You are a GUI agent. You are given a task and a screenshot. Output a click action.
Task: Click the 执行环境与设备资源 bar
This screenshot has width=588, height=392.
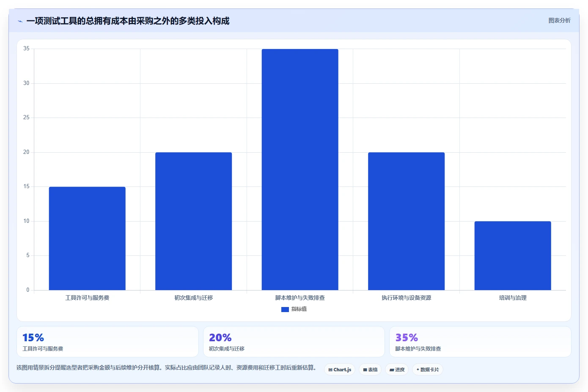(406, 221)
